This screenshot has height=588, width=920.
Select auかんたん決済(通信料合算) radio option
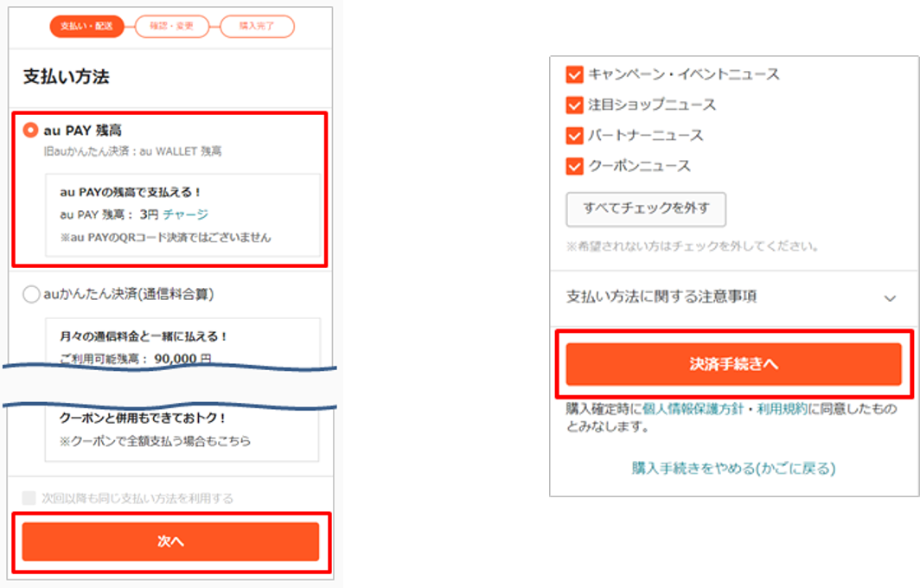(31, 294)
